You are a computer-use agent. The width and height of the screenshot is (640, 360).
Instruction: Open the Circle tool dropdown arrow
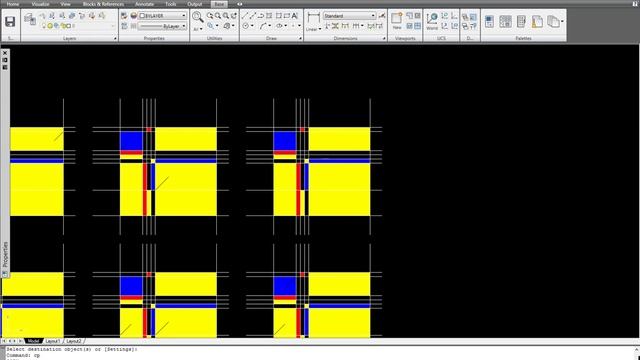(x=252, y=26)
